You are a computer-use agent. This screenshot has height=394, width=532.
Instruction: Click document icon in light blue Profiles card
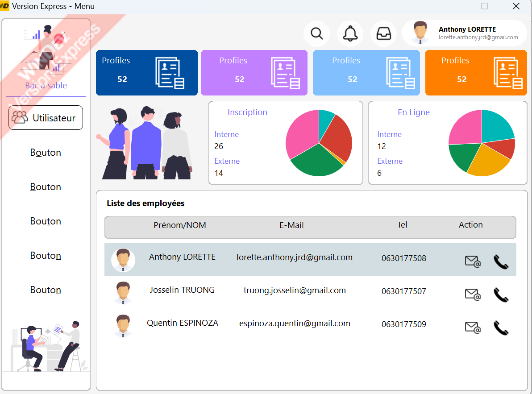click(x=400, y=73)
